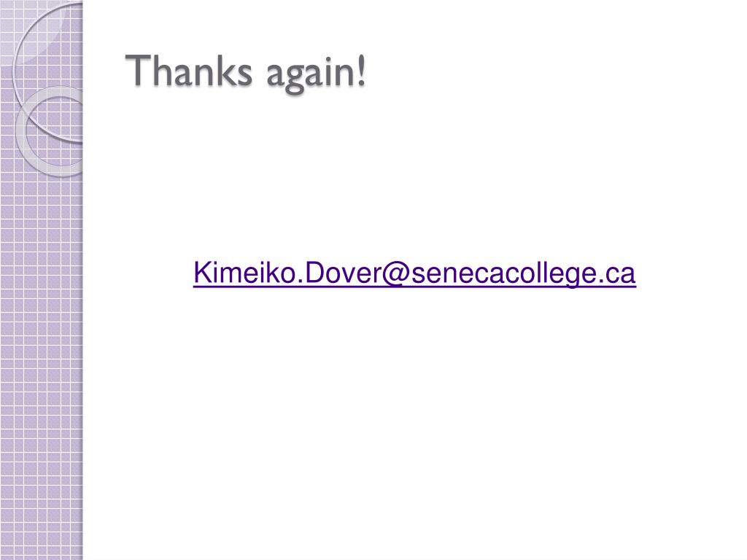Click the underline beneath the email address
Screen dimensions: 747x560
tap(414, 285)
